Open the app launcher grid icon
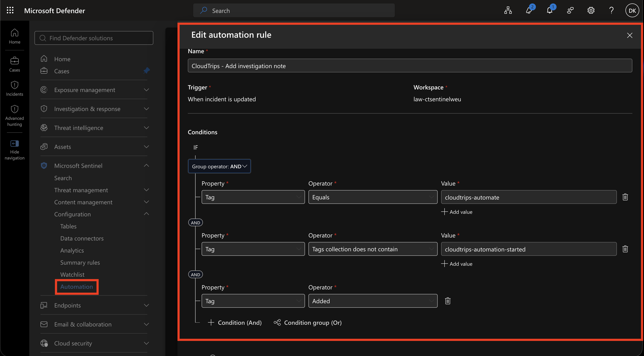This screenshot has height=356, width=644. [10, 10]
